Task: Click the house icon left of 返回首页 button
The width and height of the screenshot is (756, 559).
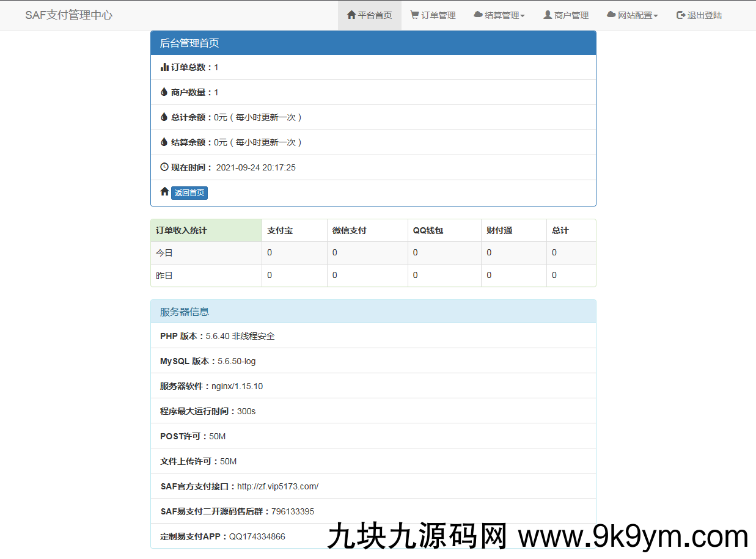Action: (164, 192)
